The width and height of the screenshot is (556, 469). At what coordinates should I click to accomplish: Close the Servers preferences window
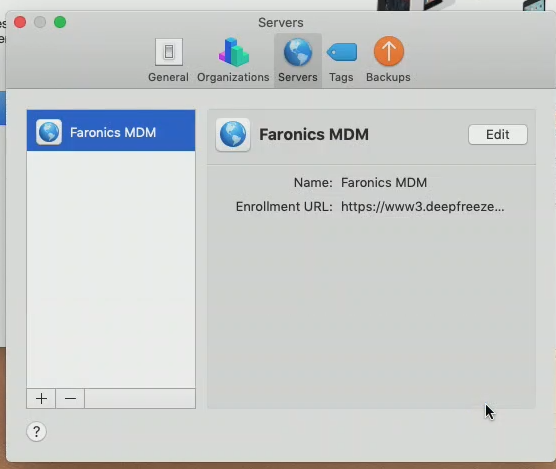[20, 22]
